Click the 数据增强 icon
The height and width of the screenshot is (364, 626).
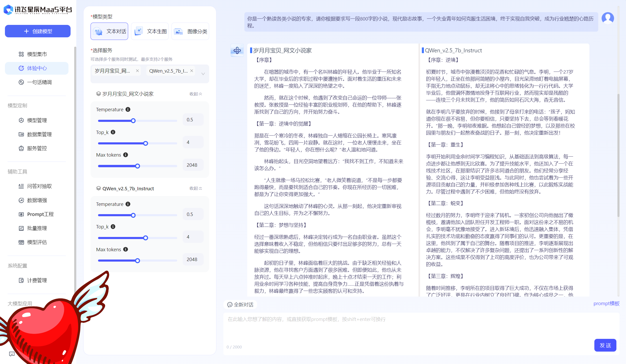tap(21, 200)
